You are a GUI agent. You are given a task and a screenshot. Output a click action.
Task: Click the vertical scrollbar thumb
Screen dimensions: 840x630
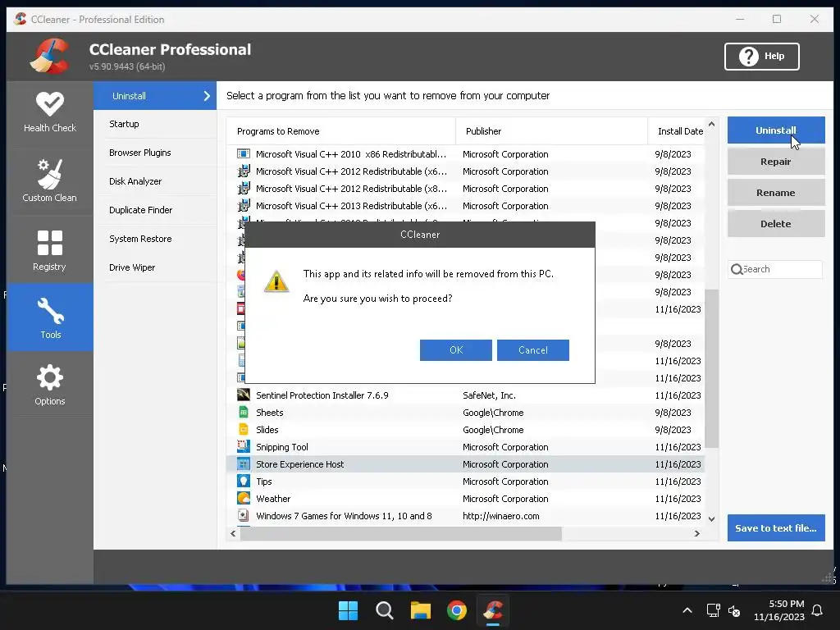pyautogui.click(x=711, y=368)
